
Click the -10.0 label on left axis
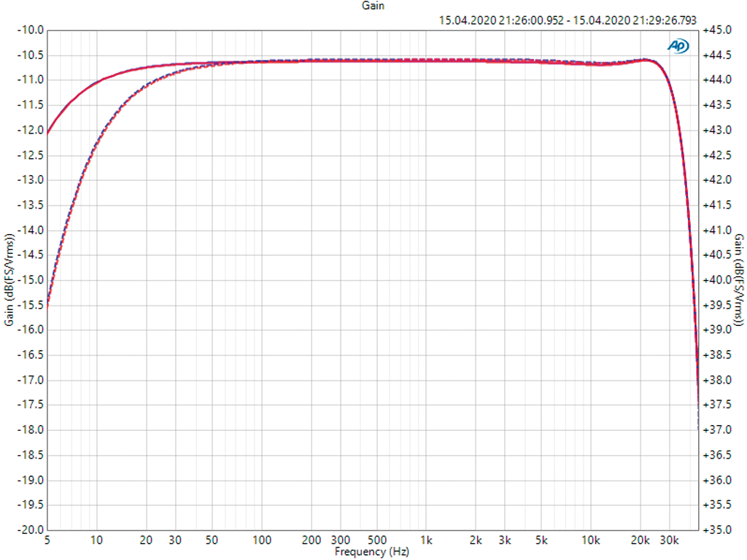coord(30,30)
